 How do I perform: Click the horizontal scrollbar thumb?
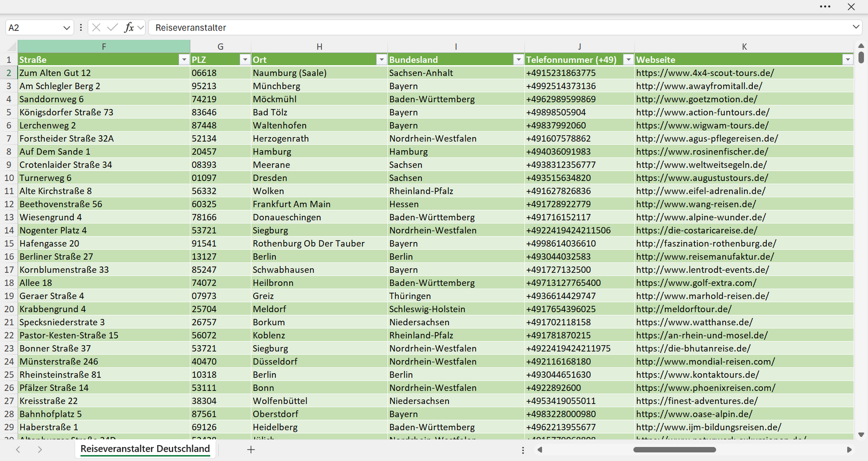coord(675,450)
